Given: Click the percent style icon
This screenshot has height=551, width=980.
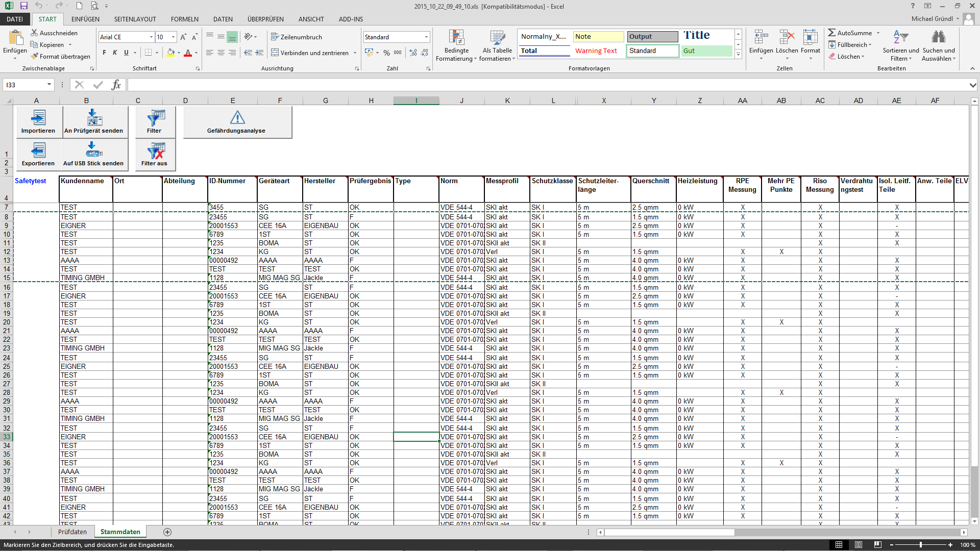Looking at the screenshot, I should click(x=386, y=53).
